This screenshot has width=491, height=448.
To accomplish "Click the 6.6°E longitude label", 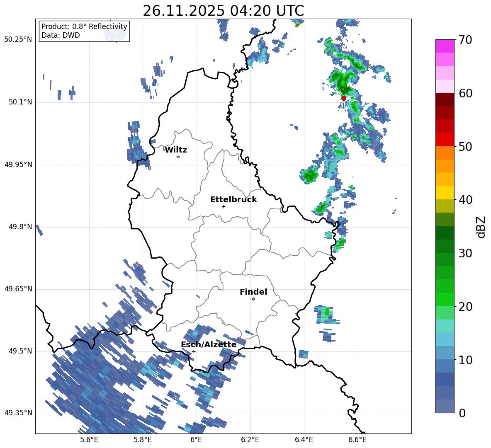I will coord(357,440).
